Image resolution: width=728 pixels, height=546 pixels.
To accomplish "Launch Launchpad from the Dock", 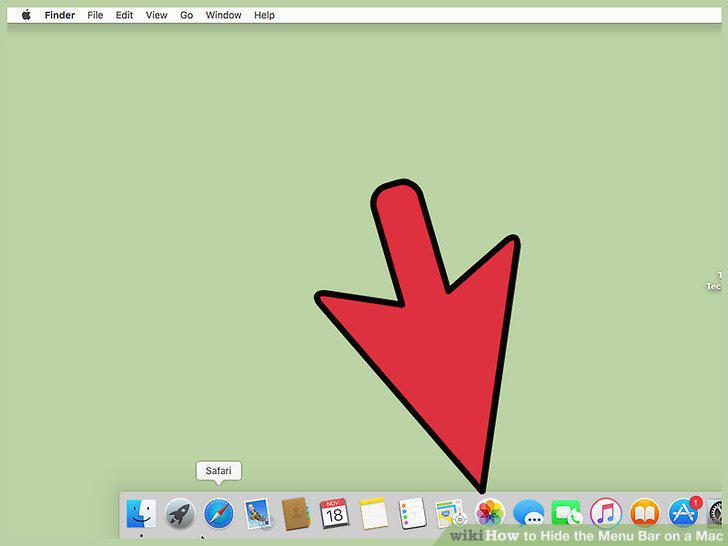I will click(x=180, y=514).
